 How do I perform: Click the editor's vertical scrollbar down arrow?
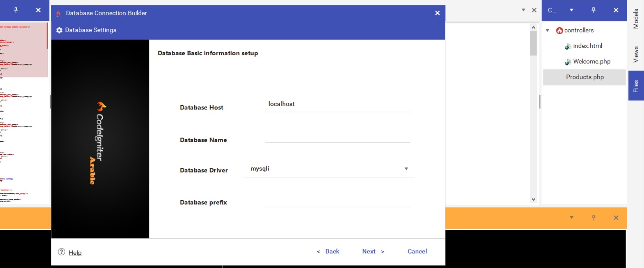(533, 199)
